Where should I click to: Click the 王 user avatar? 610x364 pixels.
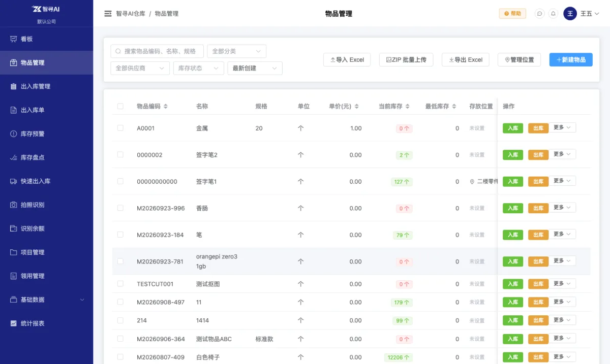coord(570,14)
